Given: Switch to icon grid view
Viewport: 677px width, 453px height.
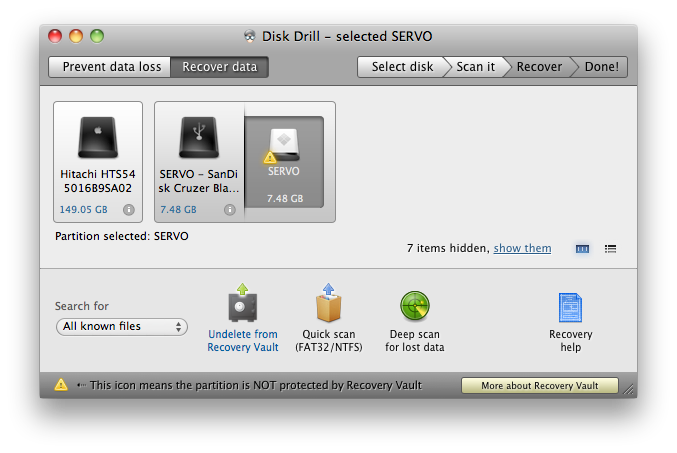Looking at the screenshot, I should point(582,249).
